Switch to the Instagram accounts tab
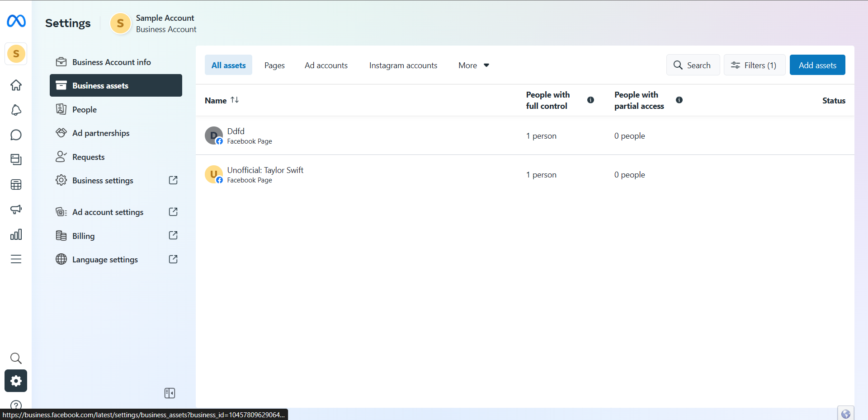 pos(403,65)
